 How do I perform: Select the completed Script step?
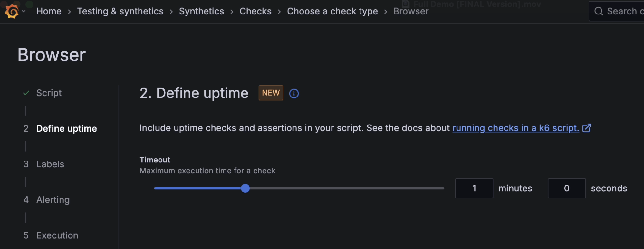tap(49, 93)
